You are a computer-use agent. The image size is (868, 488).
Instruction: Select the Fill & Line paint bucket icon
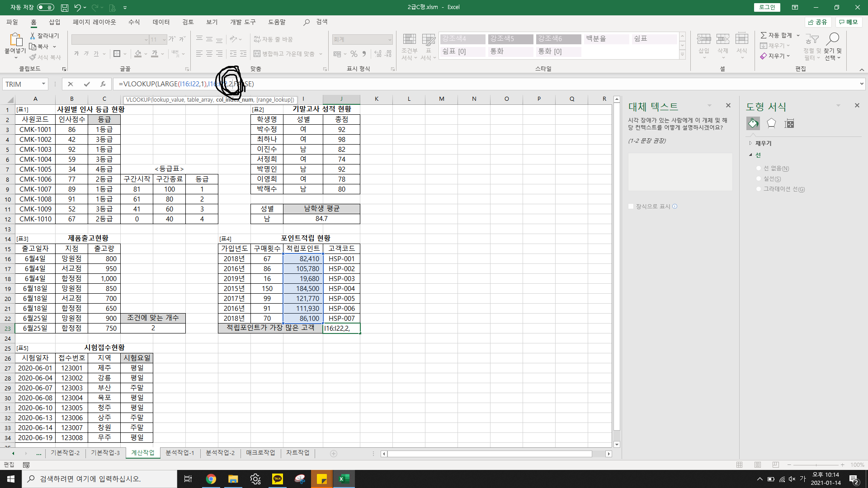tap(753, 123)
